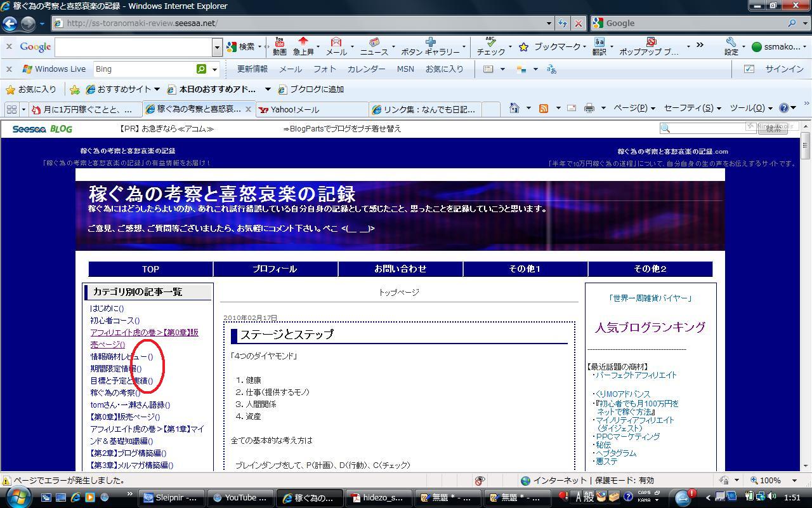
Task: Switch to 月に1万円稼ぐことと tab
Action: point(85,109)
